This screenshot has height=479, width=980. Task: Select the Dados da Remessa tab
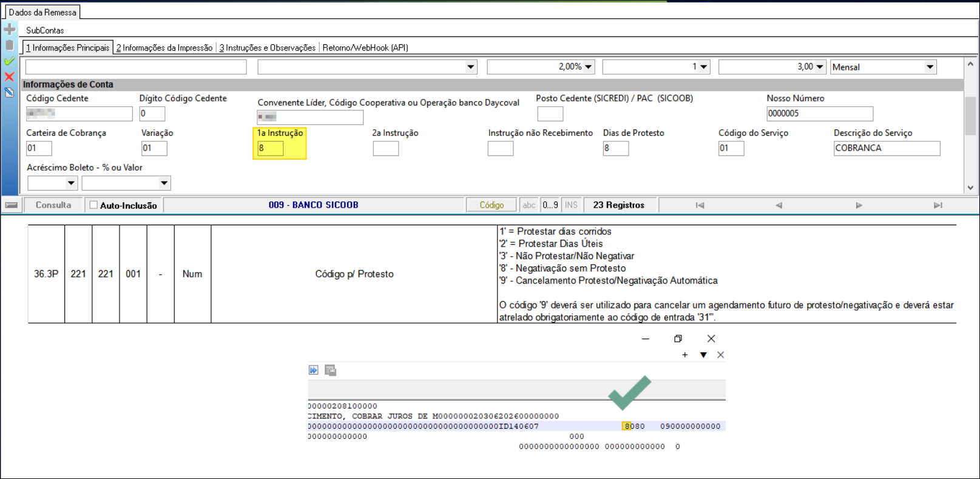pos(42,12)
